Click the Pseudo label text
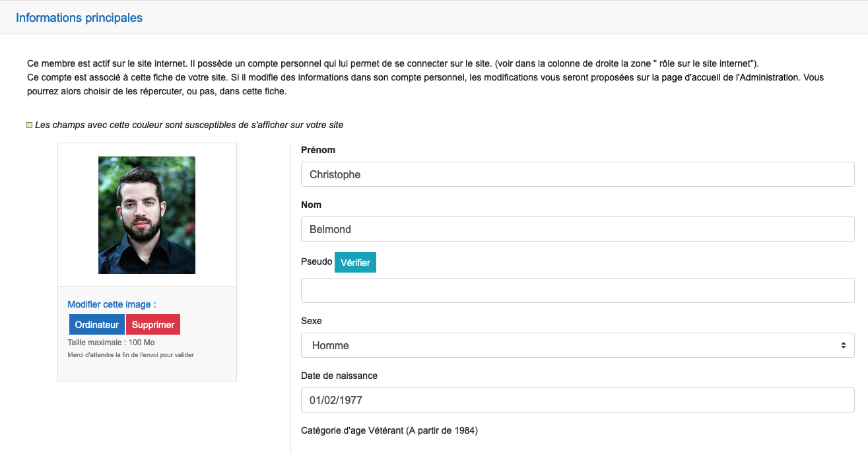This screenshot has height=466, width=868. 317,261
